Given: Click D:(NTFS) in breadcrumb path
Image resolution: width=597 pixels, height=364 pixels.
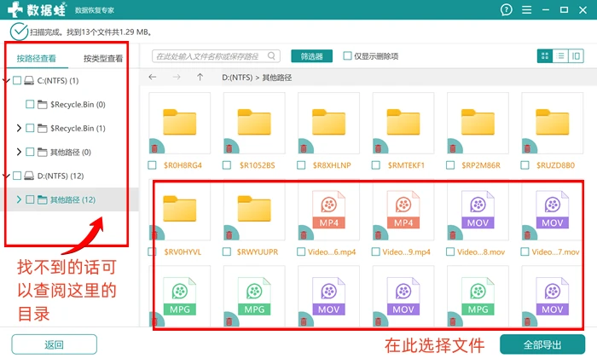Looking at the screenshot, I should pos(237,78).
